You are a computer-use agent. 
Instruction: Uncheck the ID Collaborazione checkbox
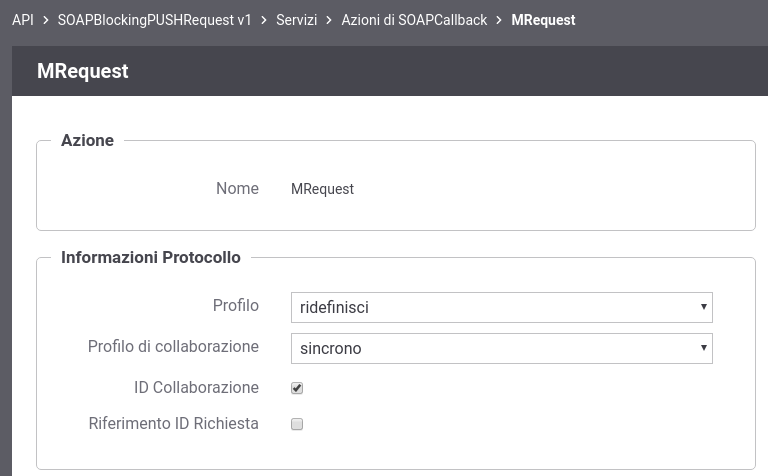click(x=297, y=388)
